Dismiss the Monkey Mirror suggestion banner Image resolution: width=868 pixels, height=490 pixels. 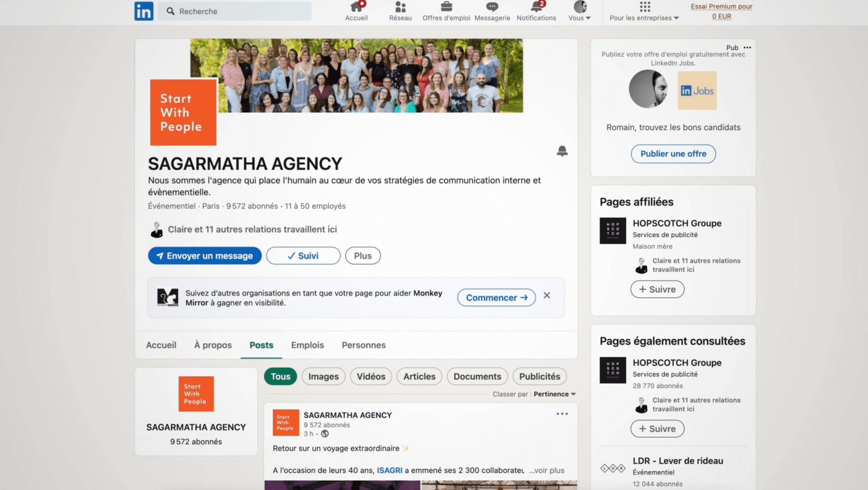[547, 296]
